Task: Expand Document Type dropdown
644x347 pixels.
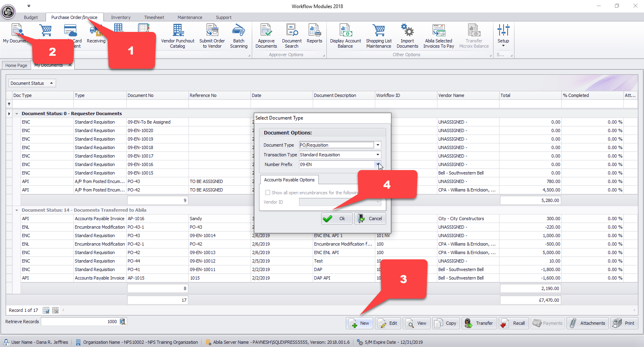Action: (378, 145)
